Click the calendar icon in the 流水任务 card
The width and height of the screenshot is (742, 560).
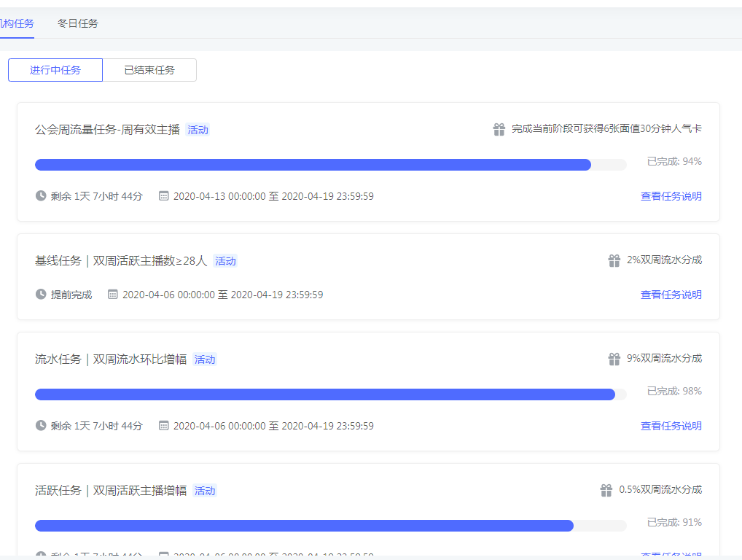164,425
